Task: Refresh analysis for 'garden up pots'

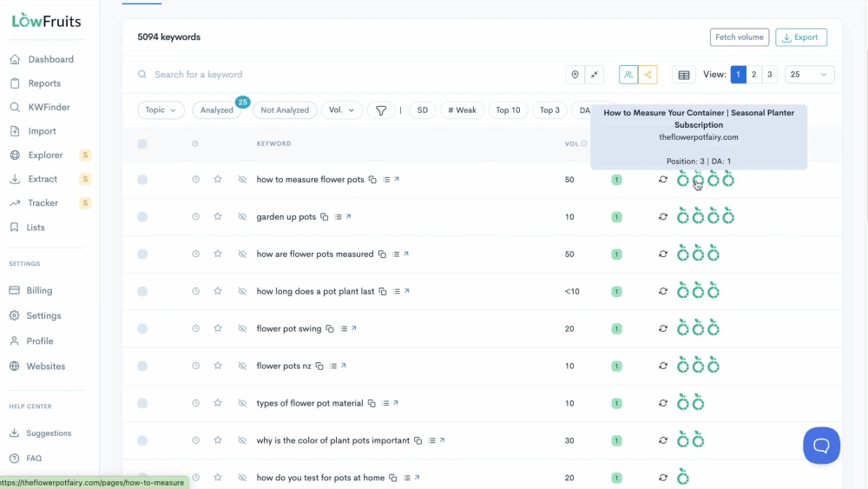Action: tap(662, 216)
